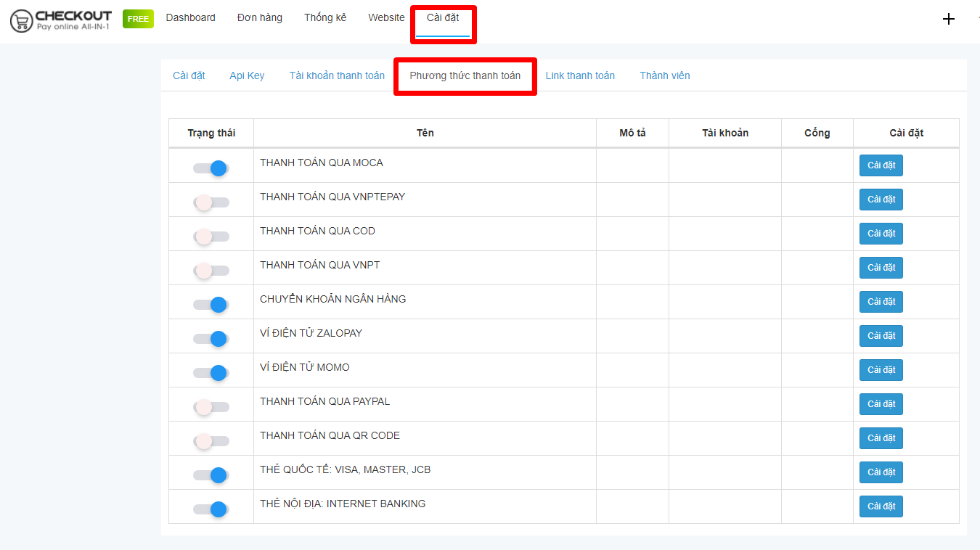Select Cài đặt in top navigation
The height and width of the screenshot is (550, 980).
[443, 18]
